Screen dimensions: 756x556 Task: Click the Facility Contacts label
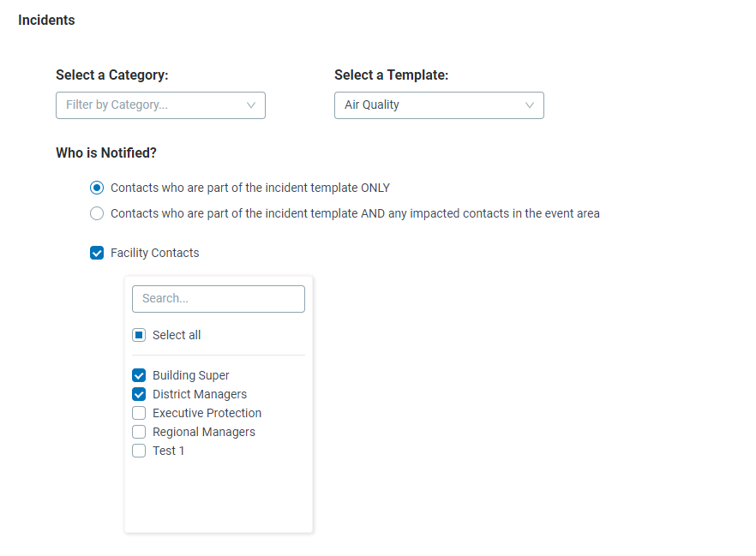click(155, 253)
